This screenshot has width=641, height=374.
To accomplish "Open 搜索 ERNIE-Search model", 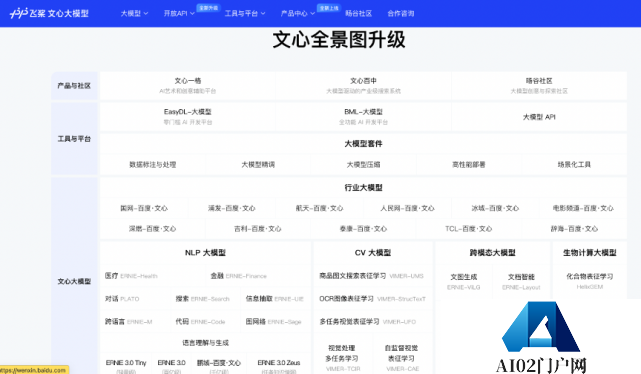I will click(x=203, y=299).
